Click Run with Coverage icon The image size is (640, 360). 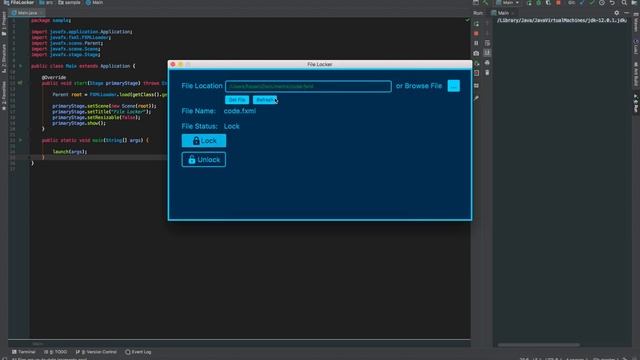pos(548,2)
